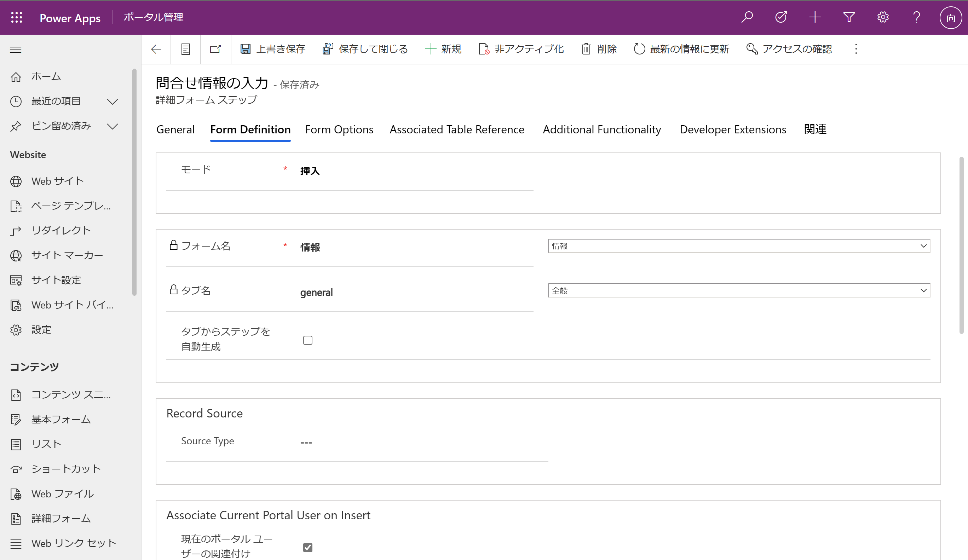Screen dimensions: 968x560
Task: Click the refresh latest information icon
Action: 639,49
